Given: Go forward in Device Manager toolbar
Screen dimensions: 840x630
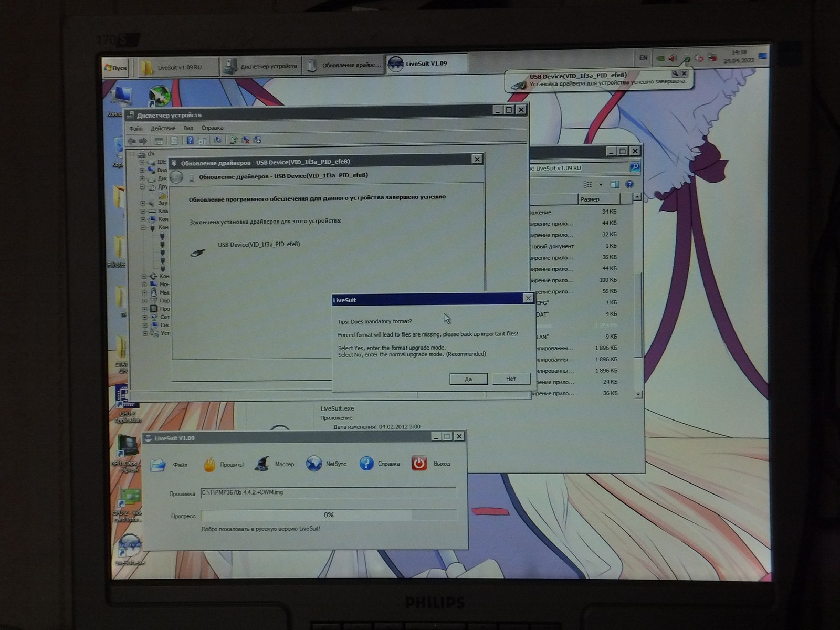Looking at the screenshot, I should click(143, 141).
